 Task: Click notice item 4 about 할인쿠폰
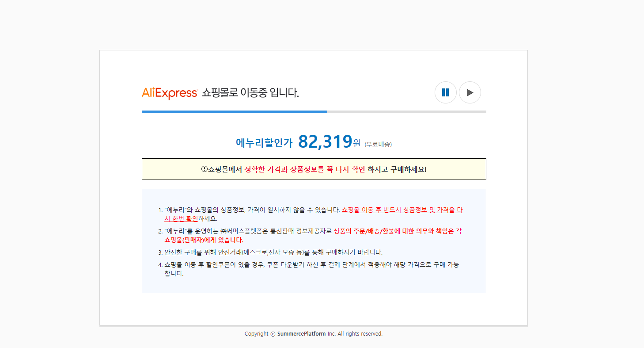[x=311, y=269]
